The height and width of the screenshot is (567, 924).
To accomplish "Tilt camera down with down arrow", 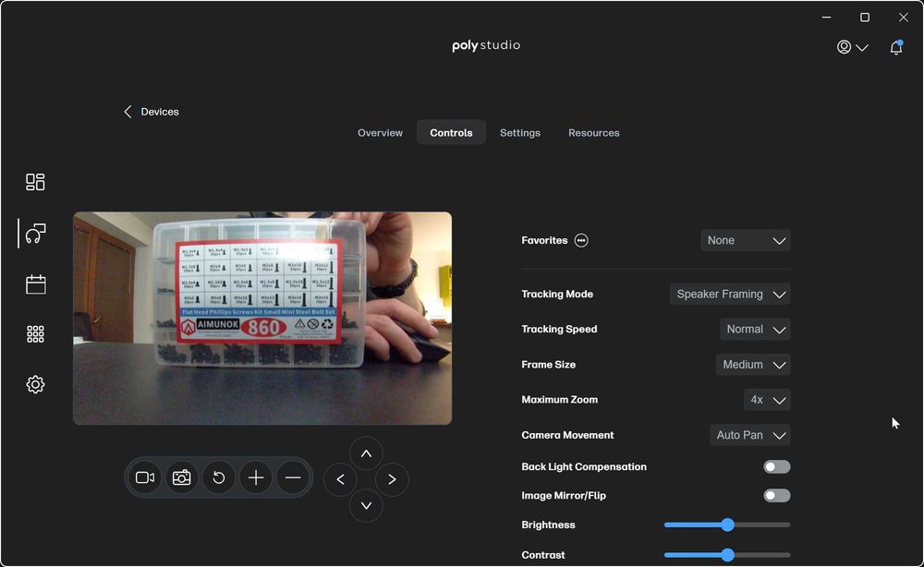I will (366, 505).
